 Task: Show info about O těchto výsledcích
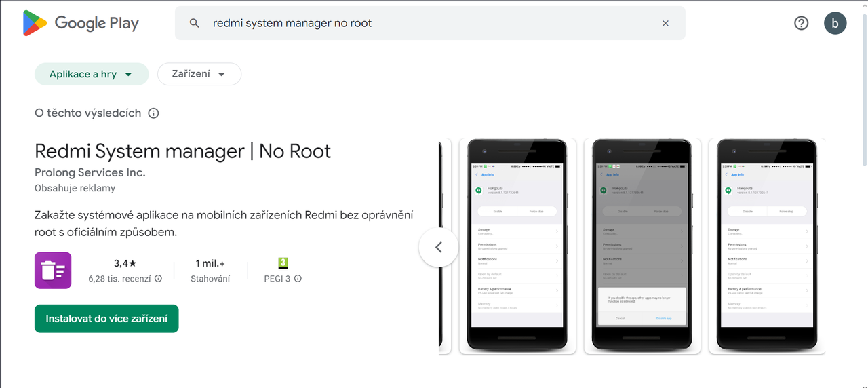tap(153, 113)
